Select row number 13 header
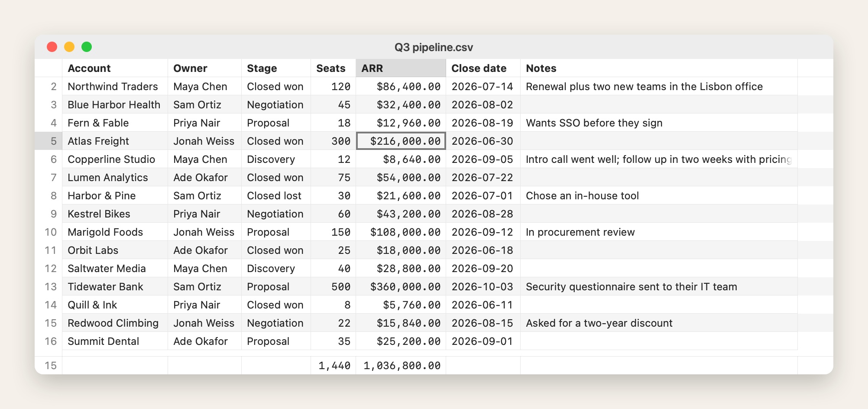The image size is (868, 409). tap(49, 286)
